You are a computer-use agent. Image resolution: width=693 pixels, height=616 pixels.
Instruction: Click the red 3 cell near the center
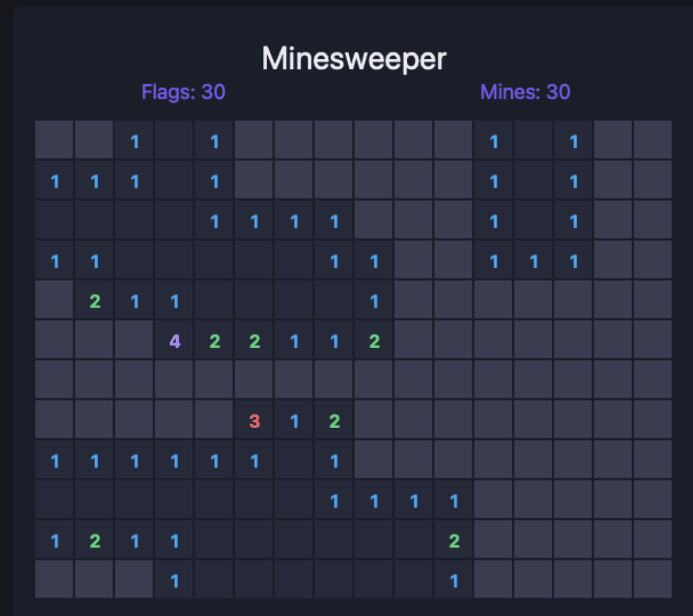(x=253, y=420)
